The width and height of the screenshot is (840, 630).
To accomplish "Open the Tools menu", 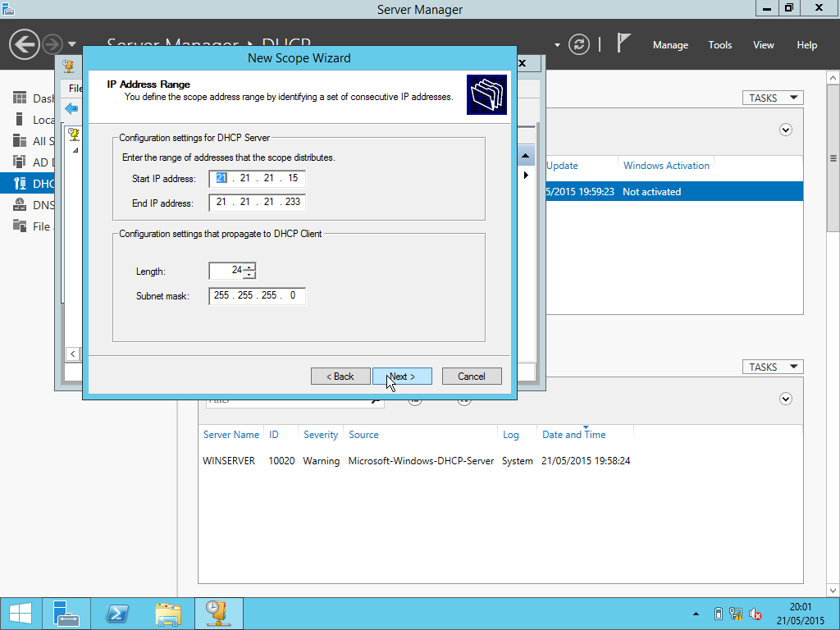I will click(719, 45).
